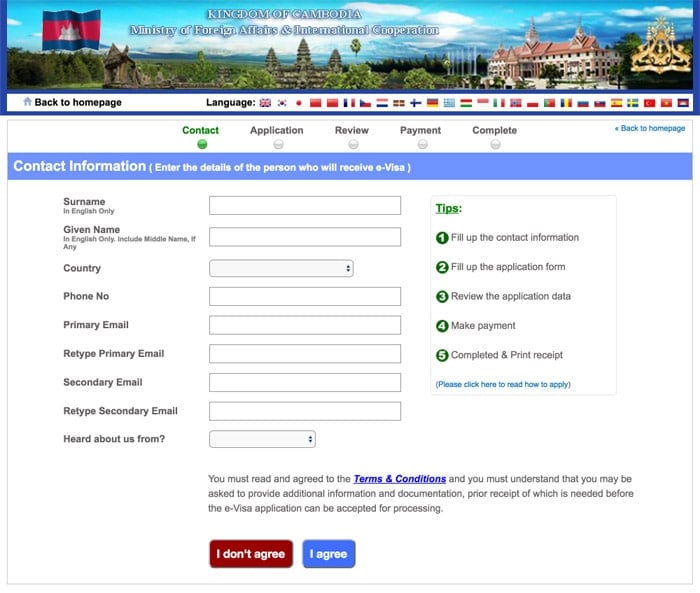
Task: Select the Hungarian flag language
Action: click(466, 103)
